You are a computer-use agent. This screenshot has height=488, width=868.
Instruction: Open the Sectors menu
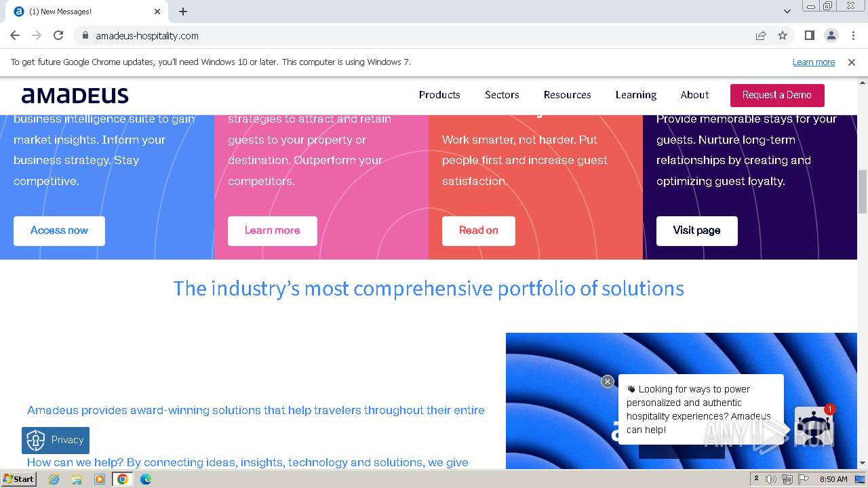coord(502,95)
